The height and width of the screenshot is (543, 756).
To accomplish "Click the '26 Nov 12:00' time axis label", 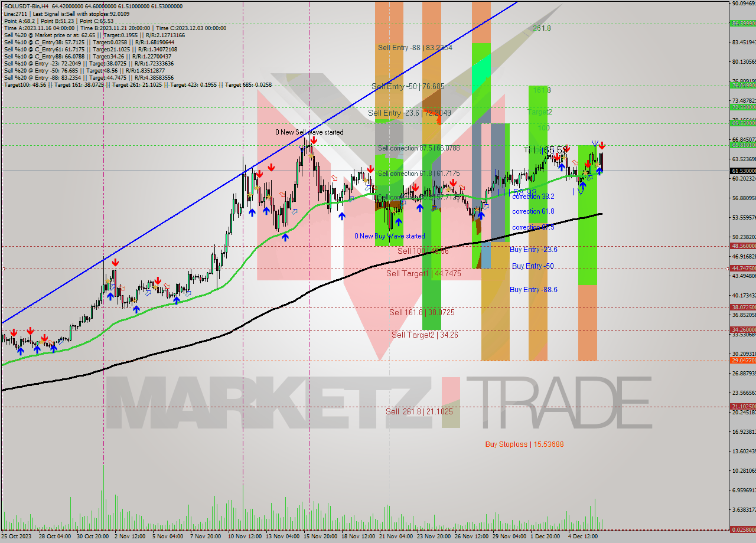I will pos(471,537).
